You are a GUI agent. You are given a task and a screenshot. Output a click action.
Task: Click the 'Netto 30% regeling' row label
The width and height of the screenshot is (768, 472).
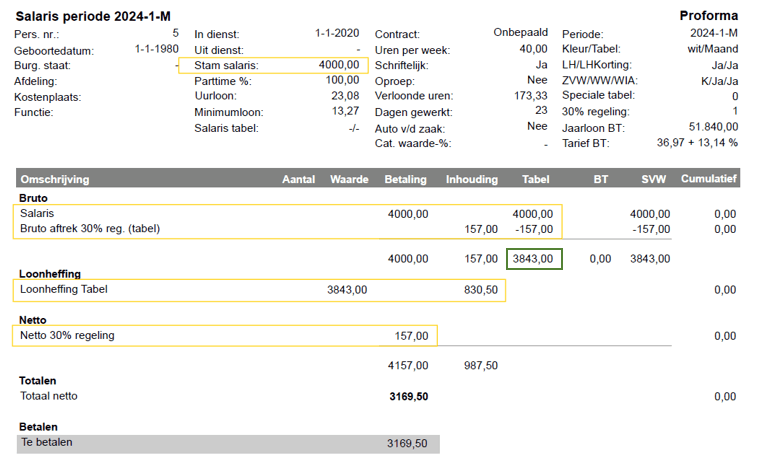(x=67, y=335)
